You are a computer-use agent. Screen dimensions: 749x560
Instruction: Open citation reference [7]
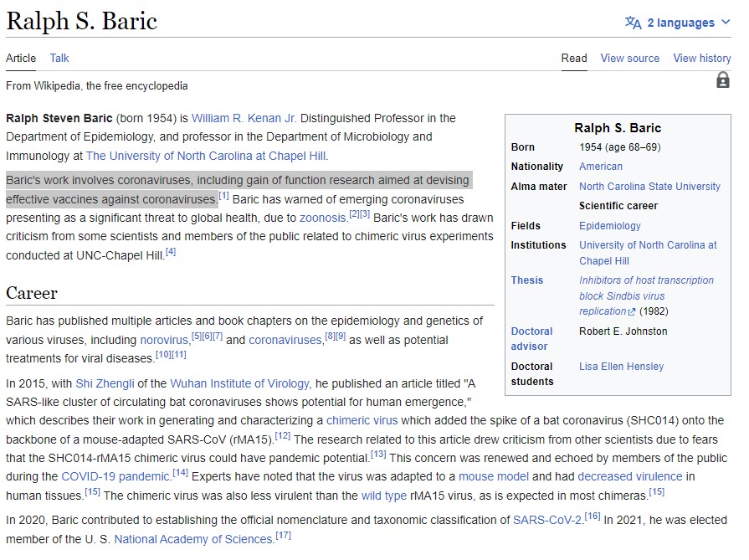click(218, 336)
